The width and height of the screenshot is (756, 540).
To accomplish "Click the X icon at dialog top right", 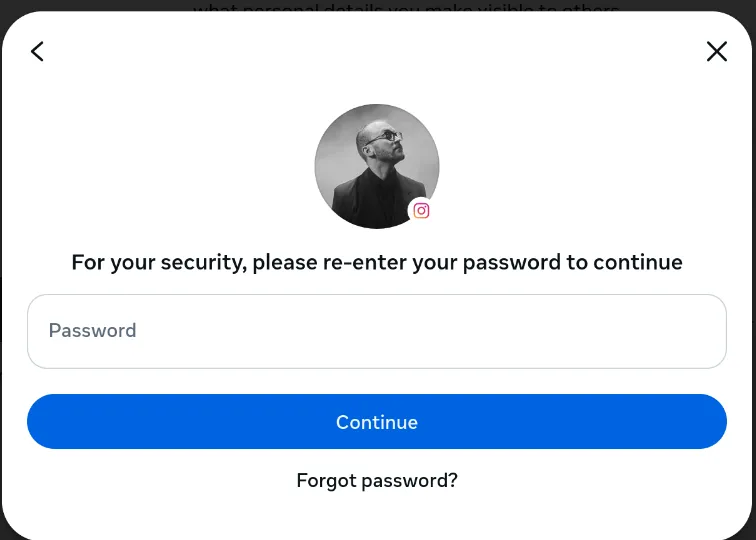I will click(716, 51).
